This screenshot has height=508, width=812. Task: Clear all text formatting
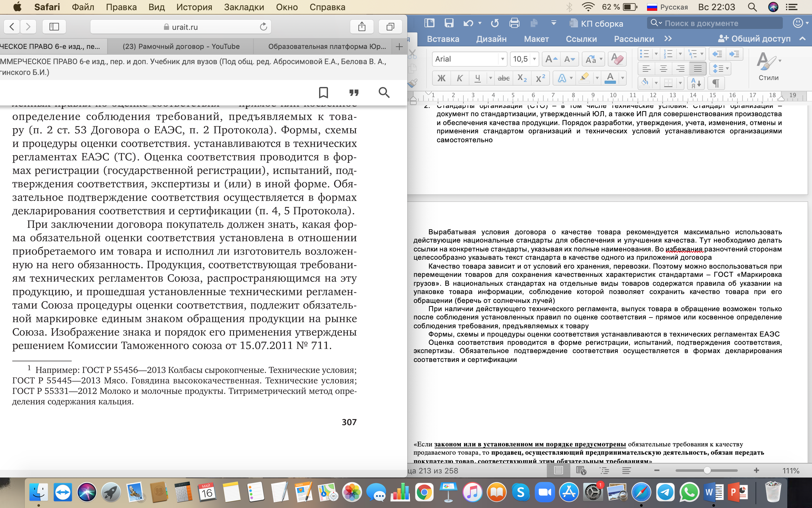coord(617,59)
